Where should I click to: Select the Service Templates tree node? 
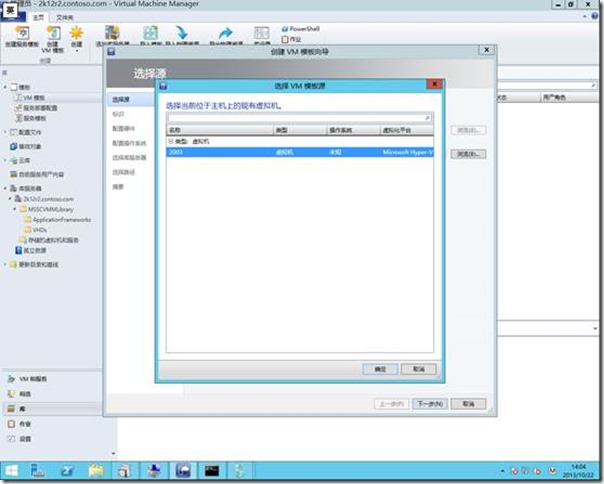(x=35, y=118)
